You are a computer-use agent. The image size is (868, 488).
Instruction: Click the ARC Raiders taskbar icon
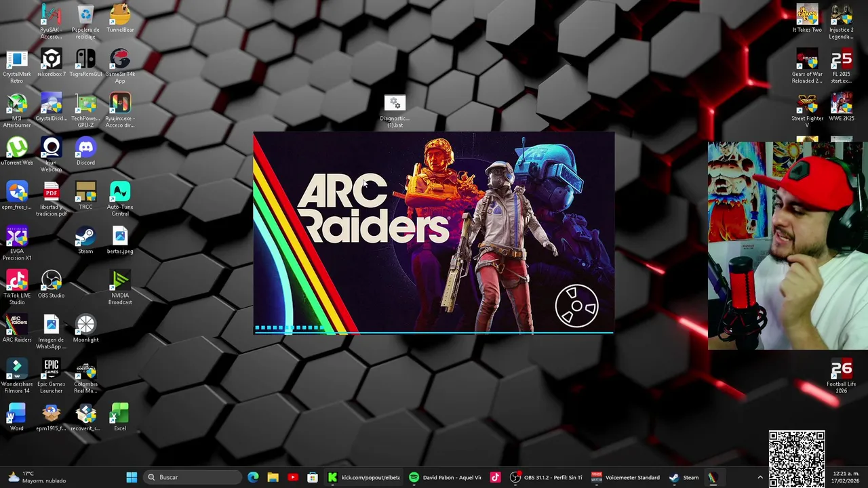point(713,477)
